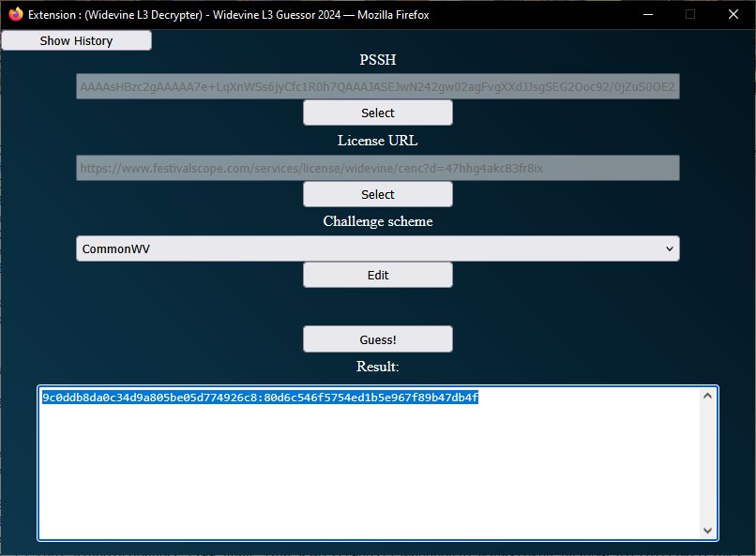
Task: Open the CommonWV challenge scheme dropdown
Action: point(377,248)
